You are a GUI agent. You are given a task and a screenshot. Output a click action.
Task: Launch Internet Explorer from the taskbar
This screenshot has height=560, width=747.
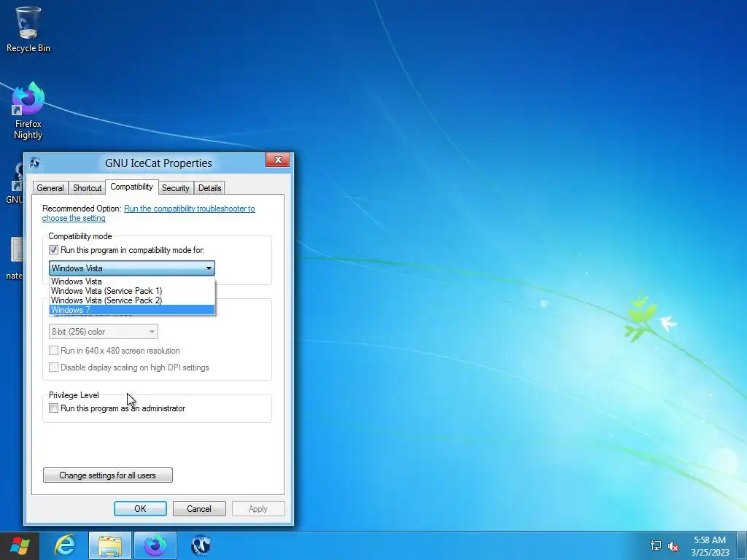point(65,545)
